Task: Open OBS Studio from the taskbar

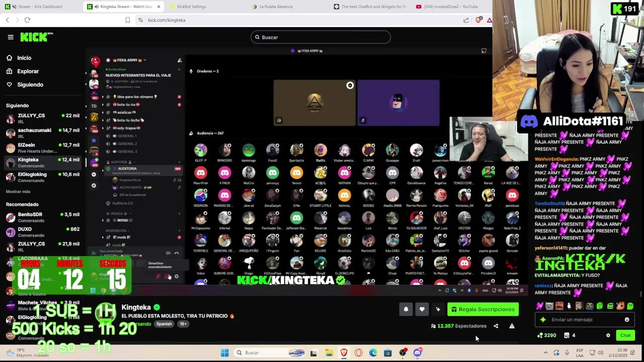Action: click(403, 353)
